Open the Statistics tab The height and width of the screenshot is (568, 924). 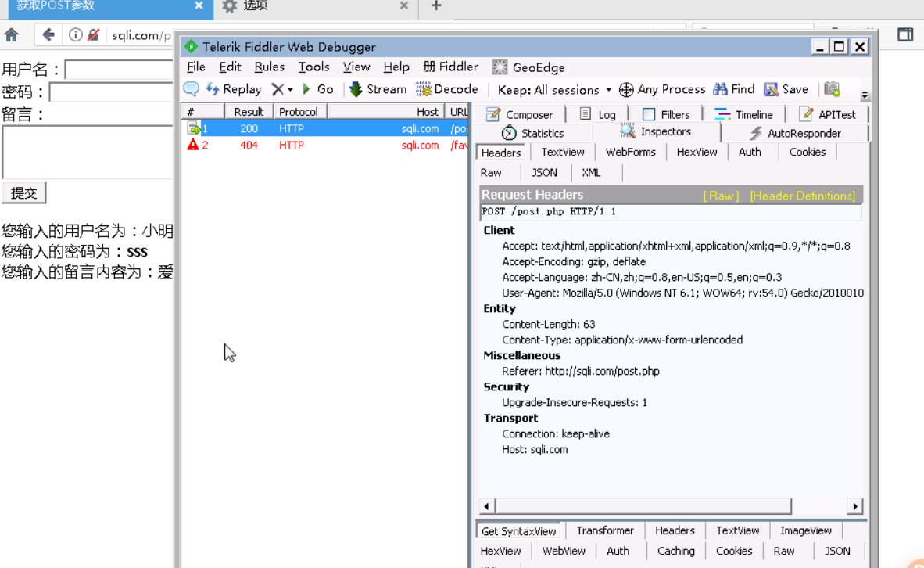[x=532, y=133]
